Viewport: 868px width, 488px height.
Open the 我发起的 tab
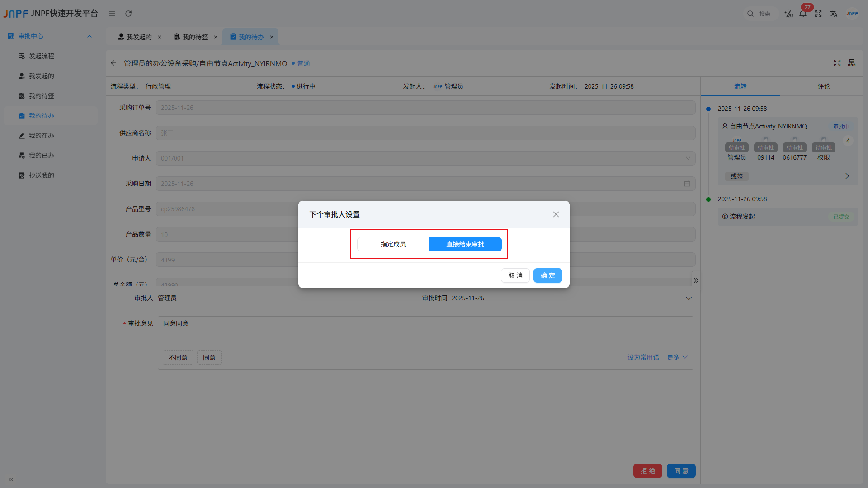point(139,37)
